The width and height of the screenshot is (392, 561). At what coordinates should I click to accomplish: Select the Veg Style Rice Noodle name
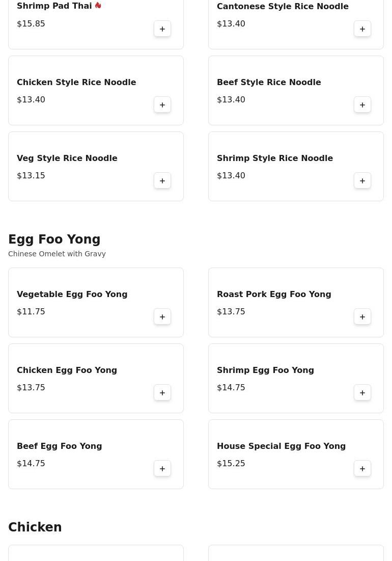pos(67,158)
